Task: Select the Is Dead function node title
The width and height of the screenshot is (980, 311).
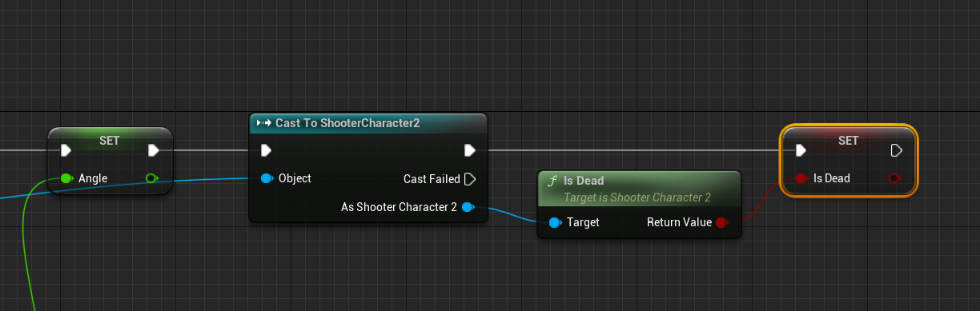Action: coord(584,181)
